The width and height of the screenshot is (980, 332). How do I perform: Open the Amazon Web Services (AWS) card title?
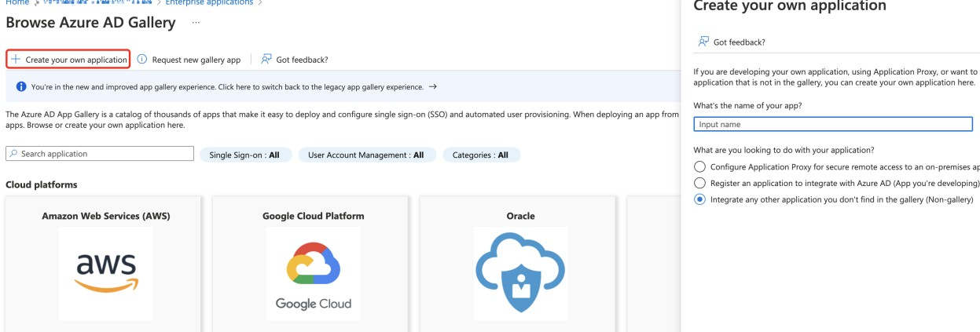coord(106,216)
